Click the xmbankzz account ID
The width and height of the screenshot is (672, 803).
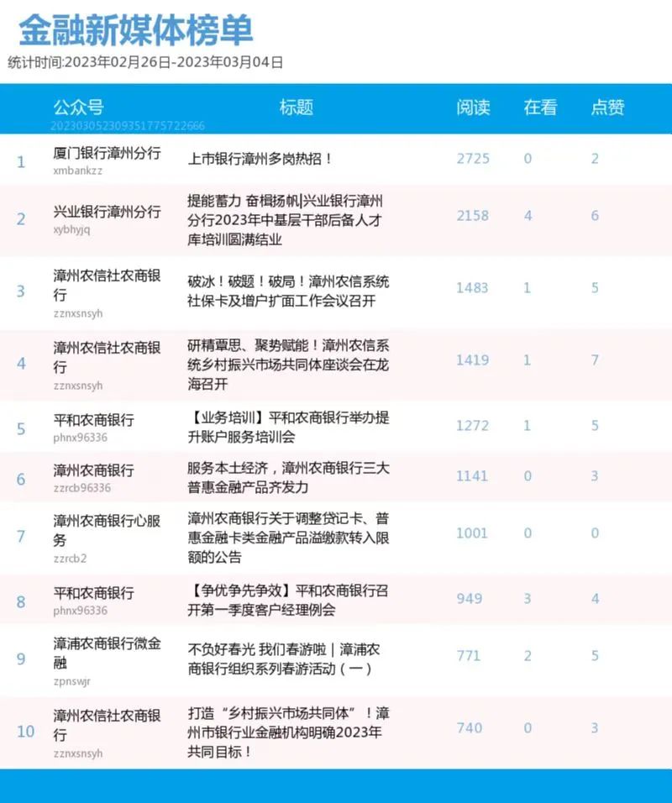tap(78, 171)
